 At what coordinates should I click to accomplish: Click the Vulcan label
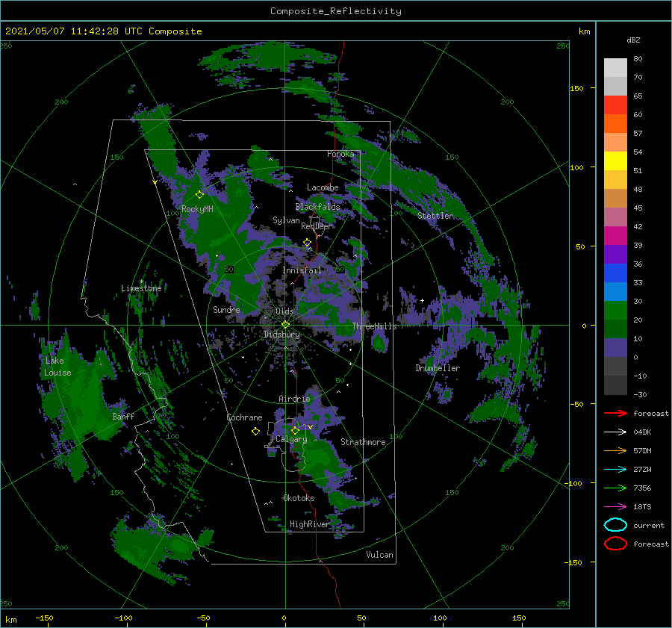tap(380, 555)
